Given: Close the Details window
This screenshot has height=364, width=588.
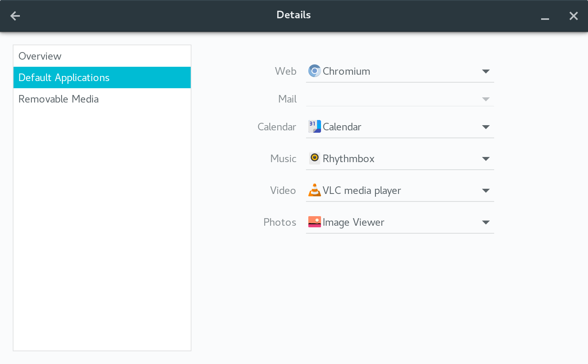Looking at the screenshot, I should coord(573,16).
